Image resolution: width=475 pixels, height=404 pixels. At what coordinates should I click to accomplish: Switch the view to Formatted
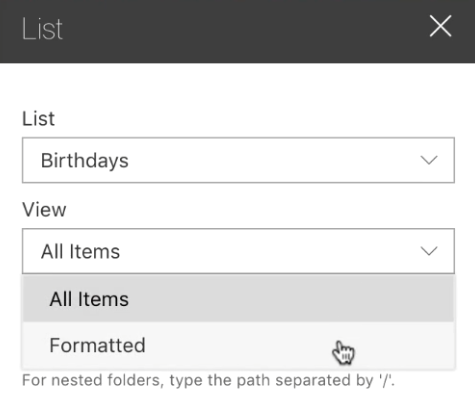coord(238,345)
